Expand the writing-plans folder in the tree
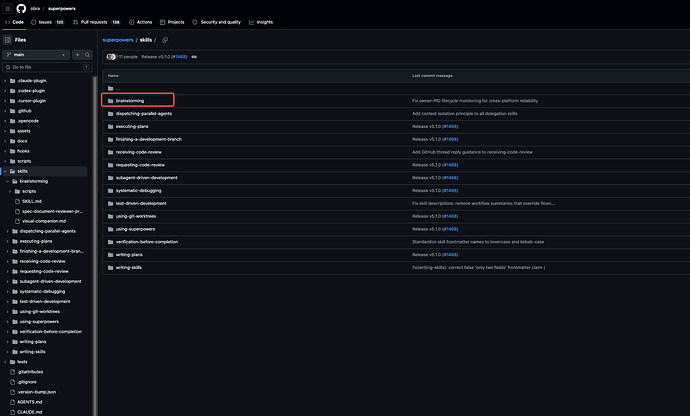 (7, 342)
